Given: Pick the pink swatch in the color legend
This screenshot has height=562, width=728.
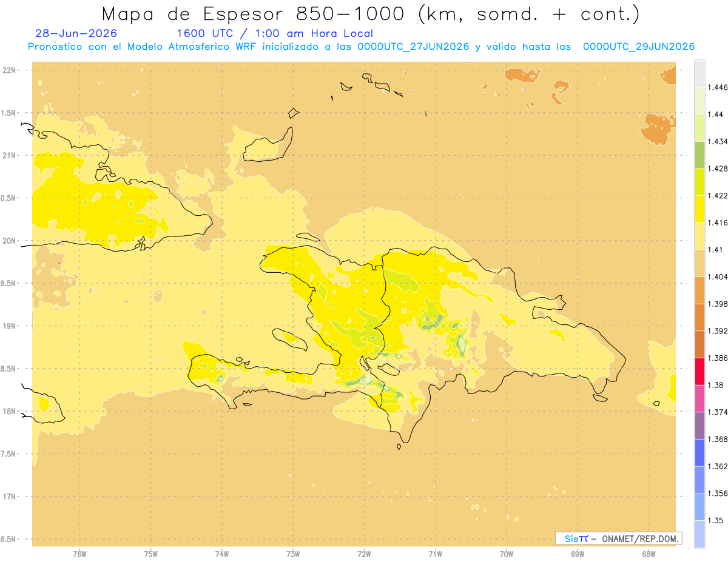Looking at the screenshot, I should [699, 398].
